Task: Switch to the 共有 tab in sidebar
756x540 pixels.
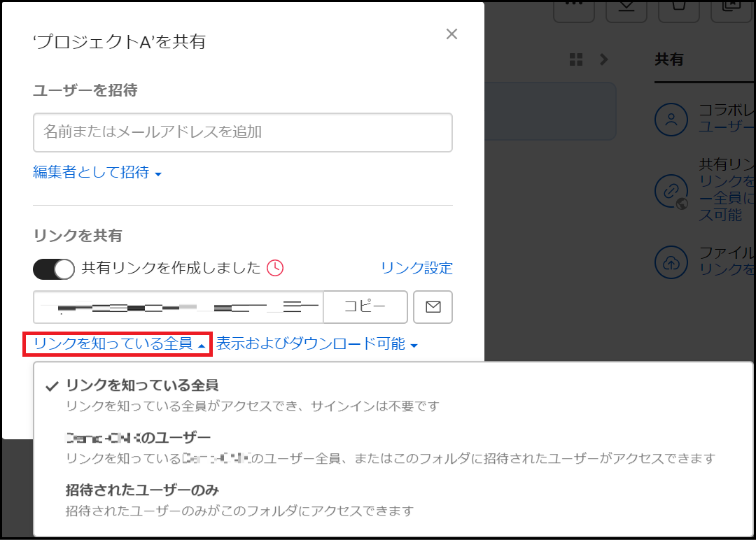Action: [669, 59]
